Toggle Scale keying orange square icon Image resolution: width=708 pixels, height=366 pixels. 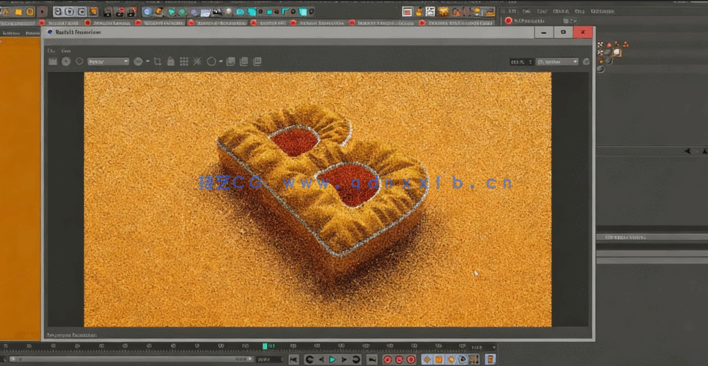(x=438, y=360)
